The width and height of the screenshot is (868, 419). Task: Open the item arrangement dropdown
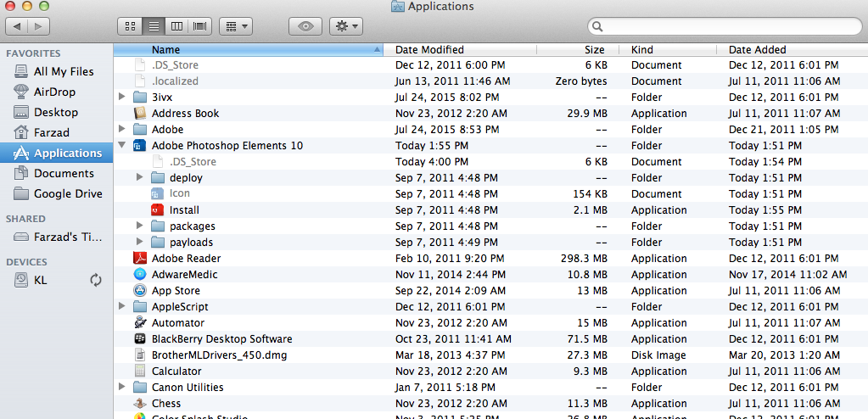[x=235, y=26]
